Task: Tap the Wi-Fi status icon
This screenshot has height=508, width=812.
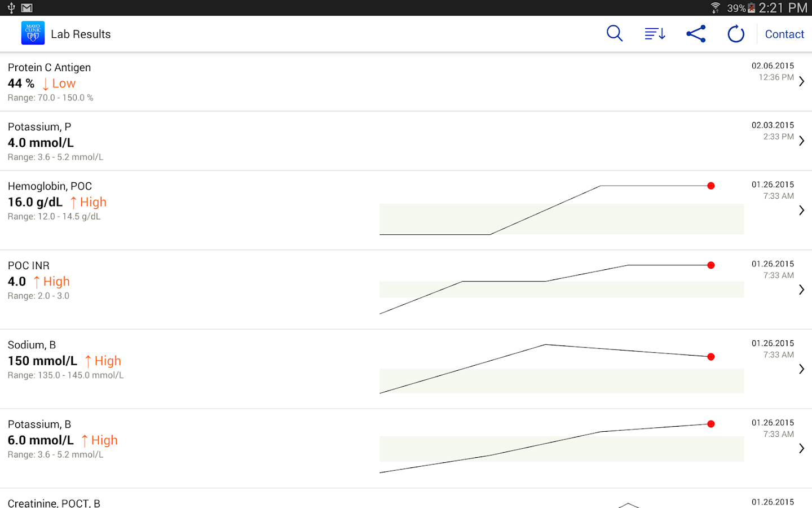Action: point(715,8)
